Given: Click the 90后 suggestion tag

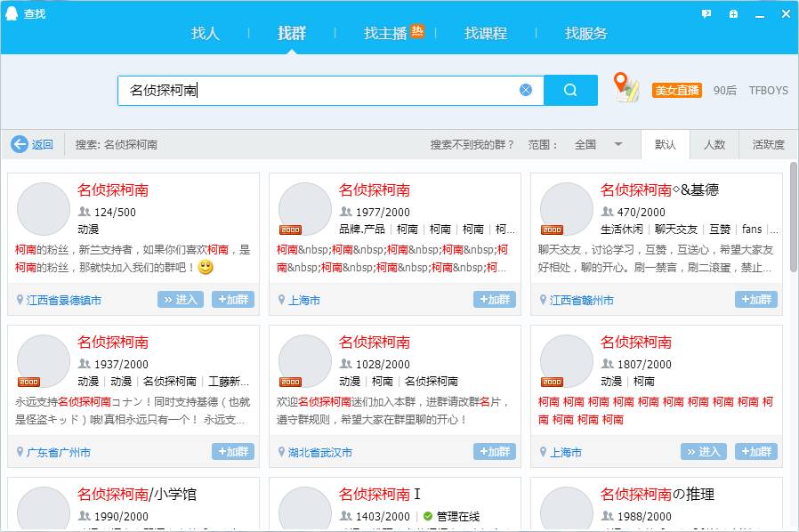Looking at the screenshot, I should point(724,90).
